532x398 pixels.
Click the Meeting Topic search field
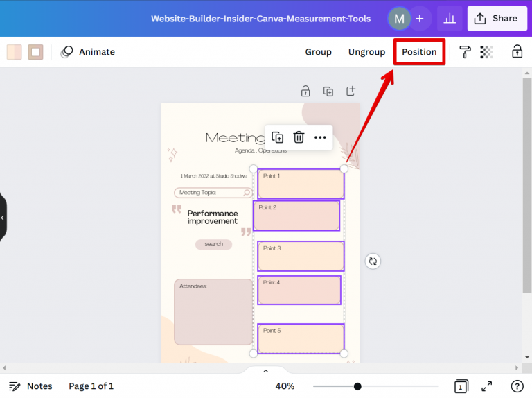coord(213,193)
